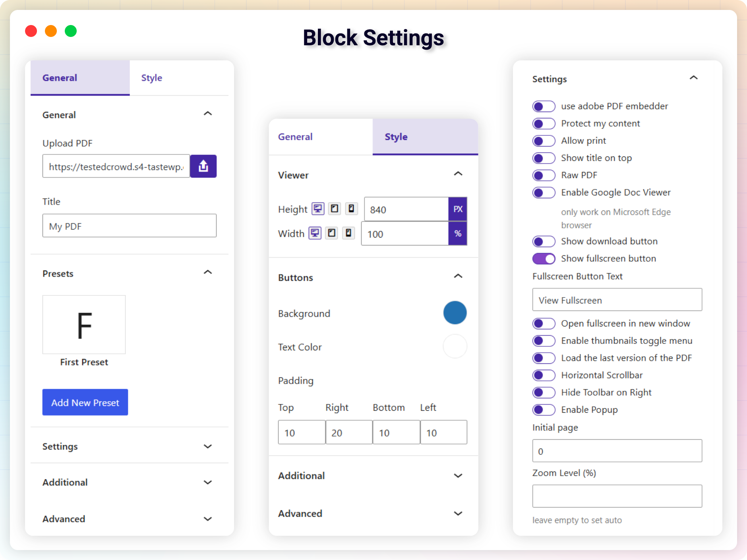Image resolution: width=747 pixels, height=560 pixels.
Task: Select mobile device icon for Height
Action: pos(351,209)
